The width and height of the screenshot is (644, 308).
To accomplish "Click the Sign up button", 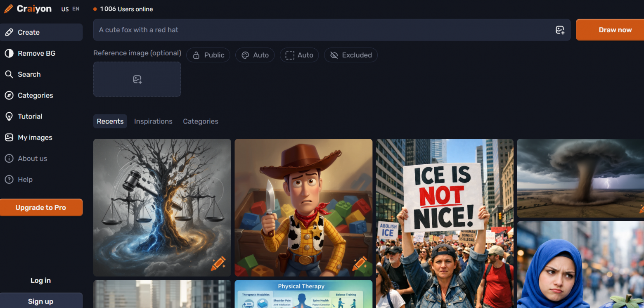I will [41, 301].
